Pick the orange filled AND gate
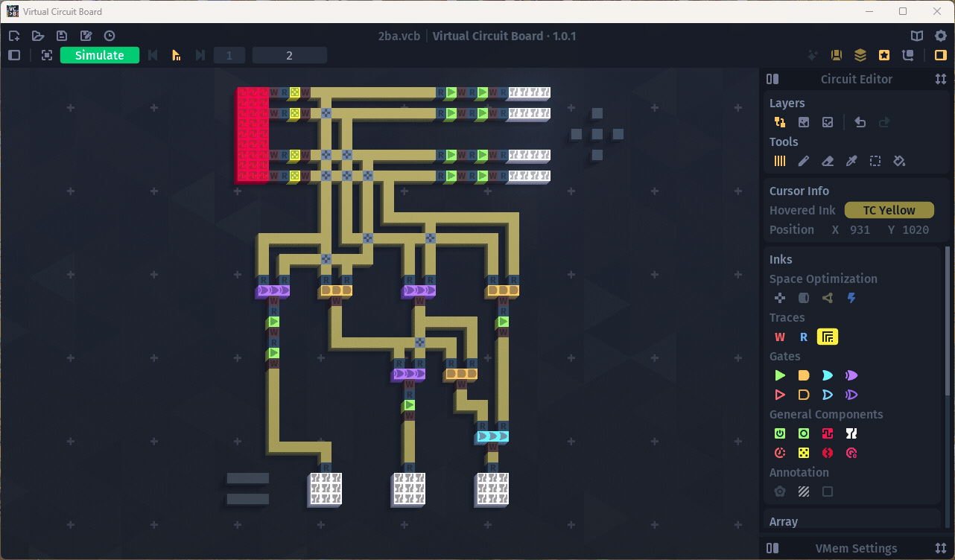Viewport: 955px width, 560px height. coord(804,375)
